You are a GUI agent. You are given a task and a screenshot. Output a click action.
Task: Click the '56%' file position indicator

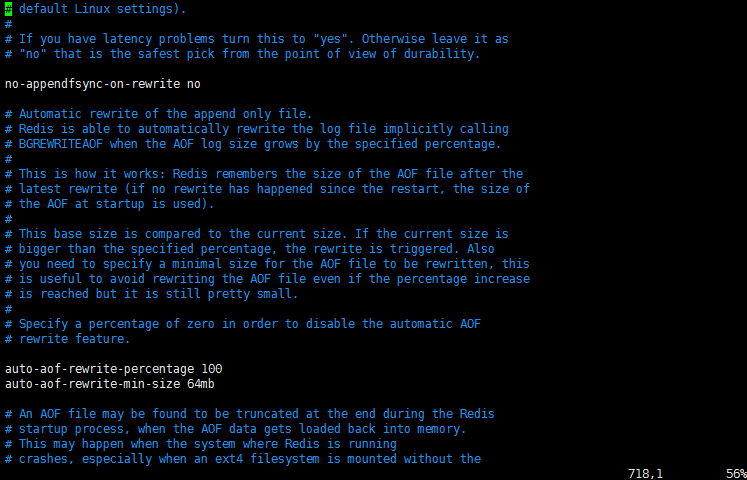pyautogui.click(x=736, y=473)
